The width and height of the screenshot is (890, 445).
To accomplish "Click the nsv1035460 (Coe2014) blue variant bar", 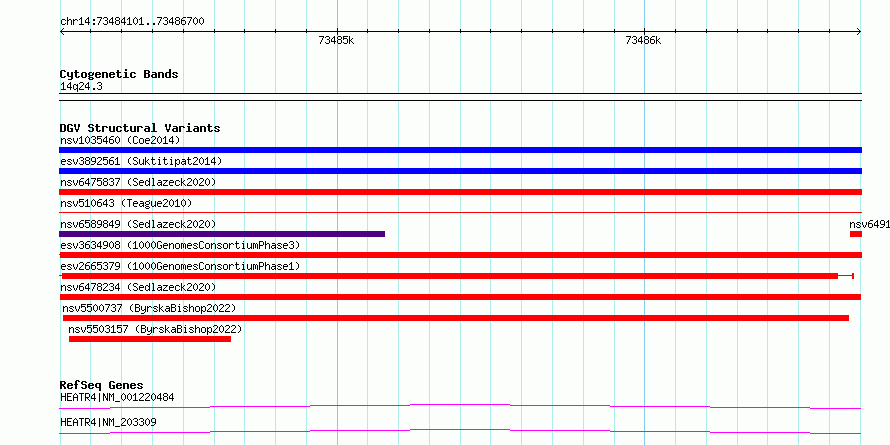I will 460,150.
